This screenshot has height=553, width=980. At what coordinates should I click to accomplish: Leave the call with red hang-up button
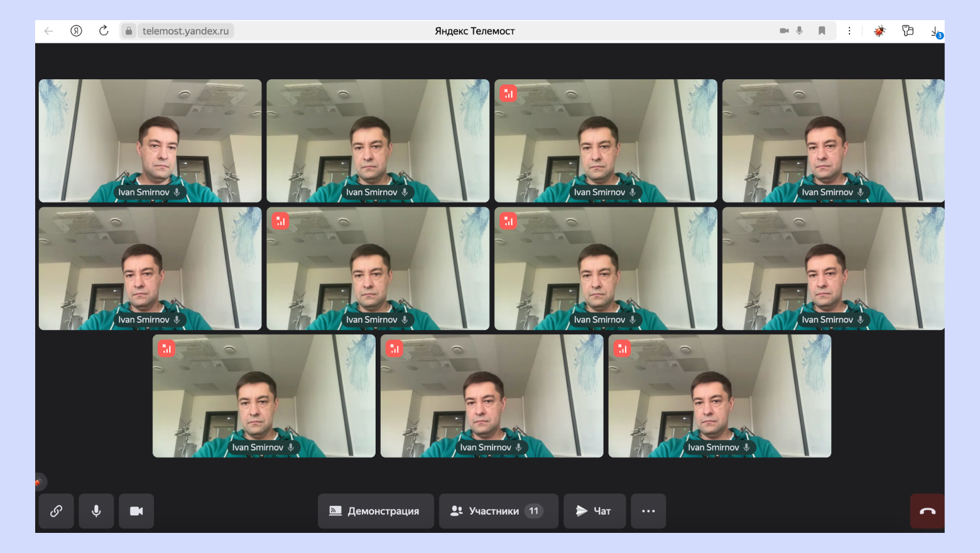[927, 511]
